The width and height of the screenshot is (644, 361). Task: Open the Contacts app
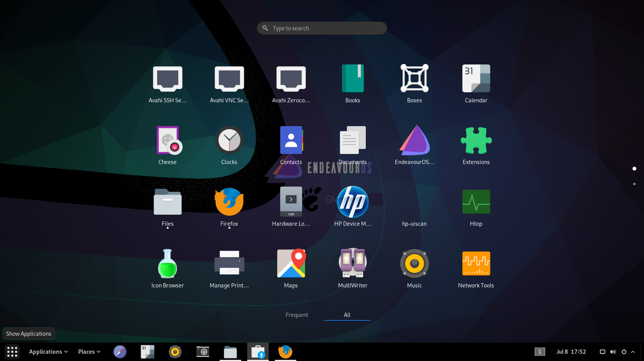coord(291,145)
